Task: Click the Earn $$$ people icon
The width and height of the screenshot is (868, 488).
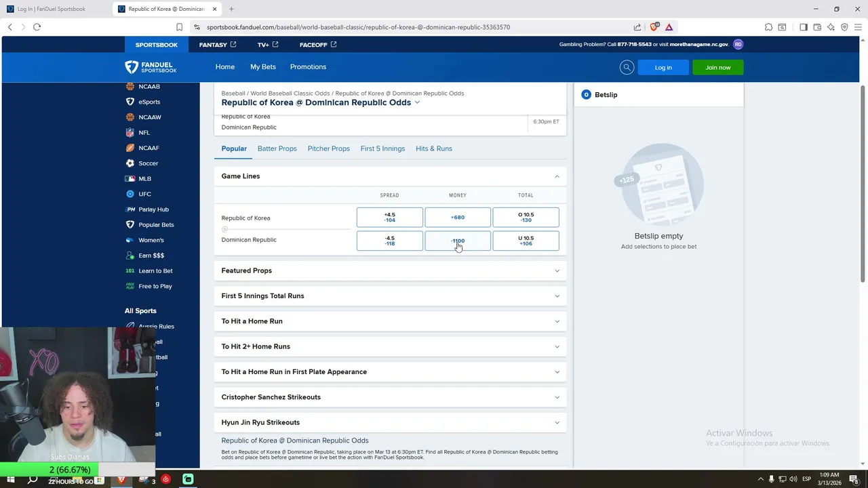Action: click(x=130, y=256)
